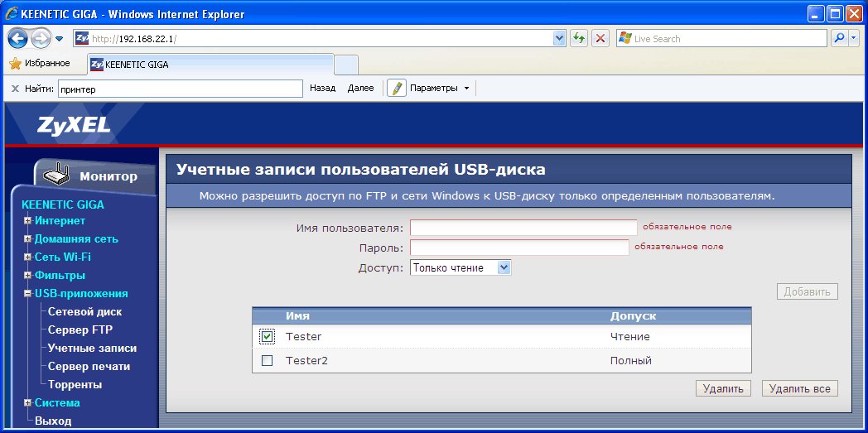Click the Stop loading red X icon
The image size is (868, 433).
tap(600, 38)
